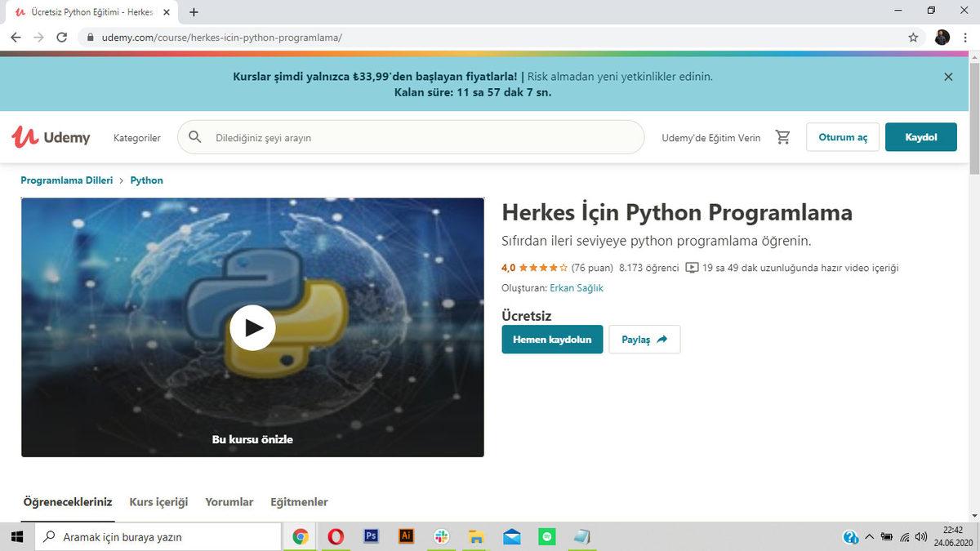Click the shopping cart icon
980x551 pixels.
point(782,137)
